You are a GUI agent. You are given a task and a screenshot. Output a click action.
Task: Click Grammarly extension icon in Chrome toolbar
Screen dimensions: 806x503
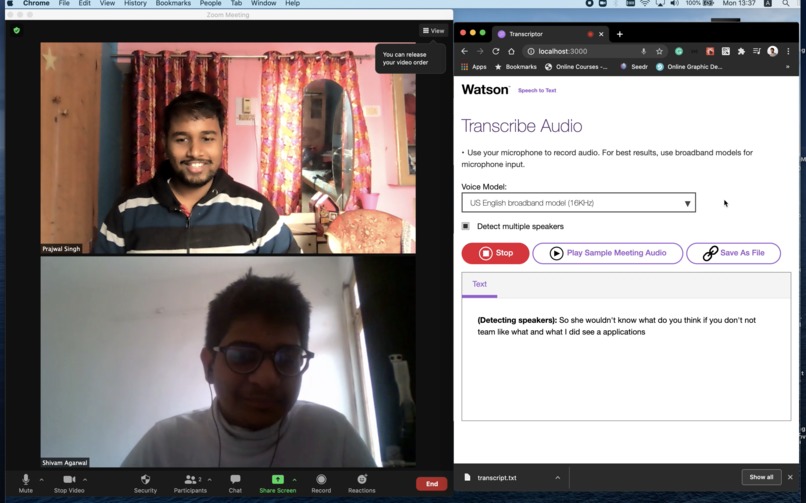[679, 51]
